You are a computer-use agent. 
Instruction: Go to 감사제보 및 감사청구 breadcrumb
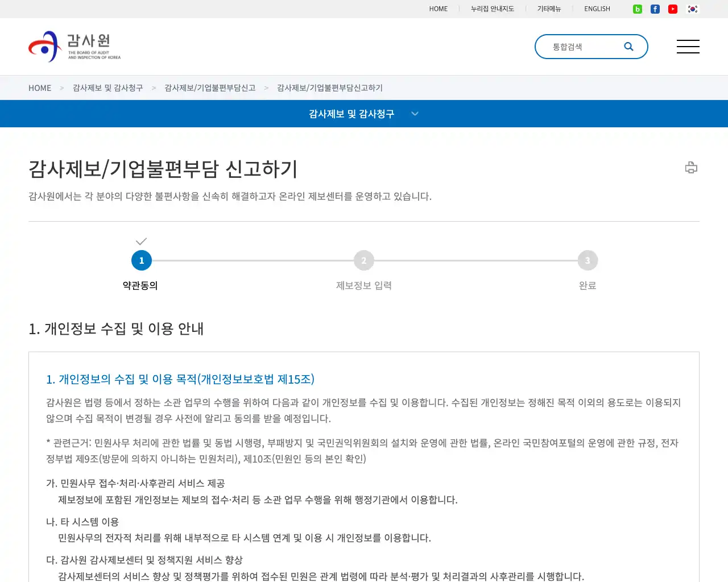[108, 88]
